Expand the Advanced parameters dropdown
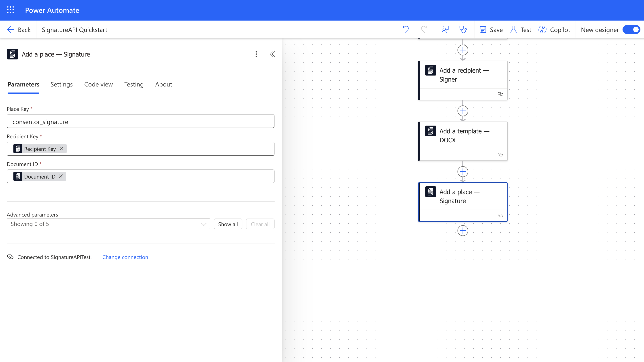Screen dimensions: 644x362 [108, 224]
